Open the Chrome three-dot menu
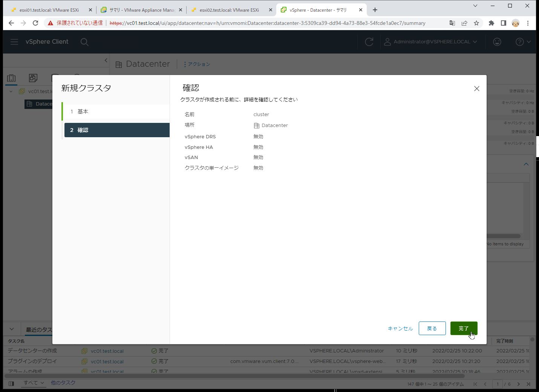 (528, 23)
